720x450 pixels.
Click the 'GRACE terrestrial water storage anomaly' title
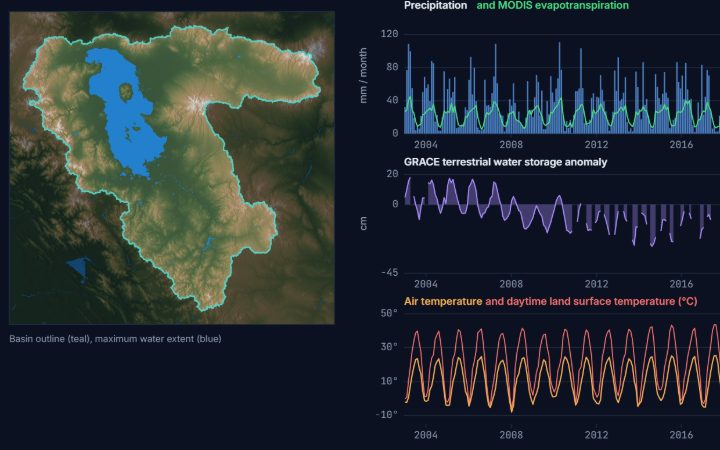coord(505,162)
